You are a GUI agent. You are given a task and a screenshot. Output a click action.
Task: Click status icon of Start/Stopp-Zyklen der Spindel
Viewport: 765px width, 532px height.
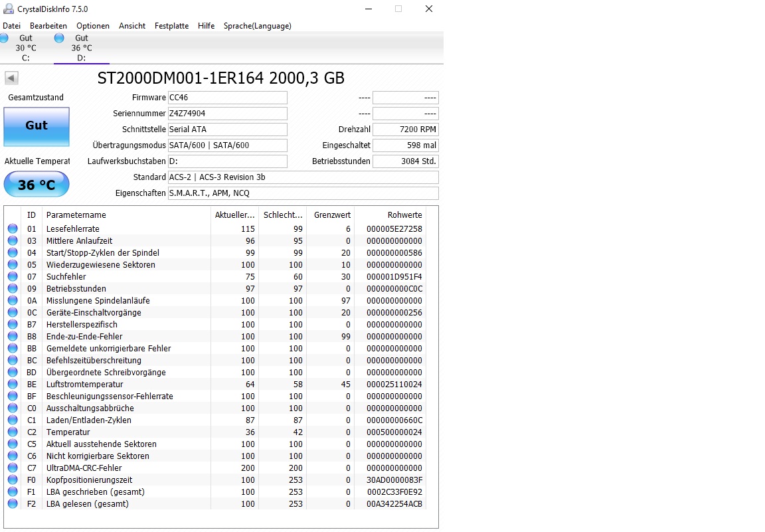coord(13,252)
